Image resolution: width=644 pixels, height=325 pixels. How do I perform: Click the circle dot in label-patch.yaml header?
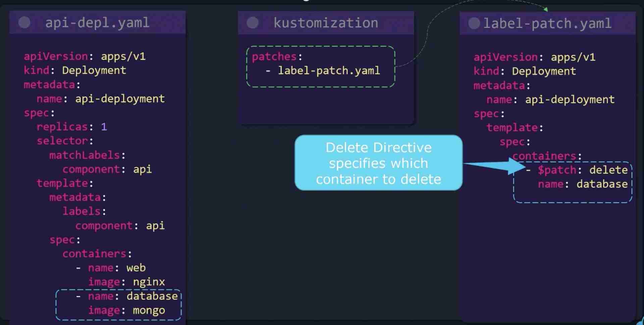point(474,23)
